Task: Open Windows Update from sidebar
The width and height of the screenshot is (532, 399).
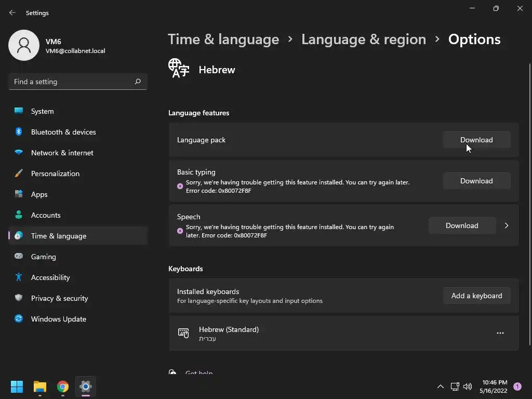Action: tap(58, 319)
